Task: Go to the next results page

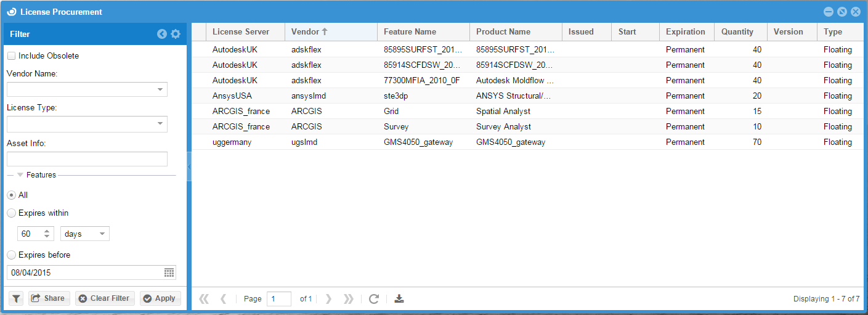Action: point(328,299)
